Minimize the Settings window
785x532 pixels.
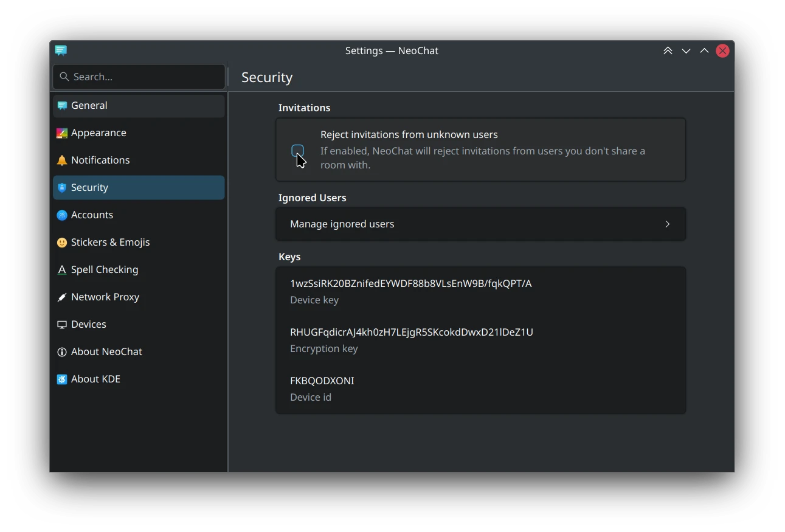[686, 51]
